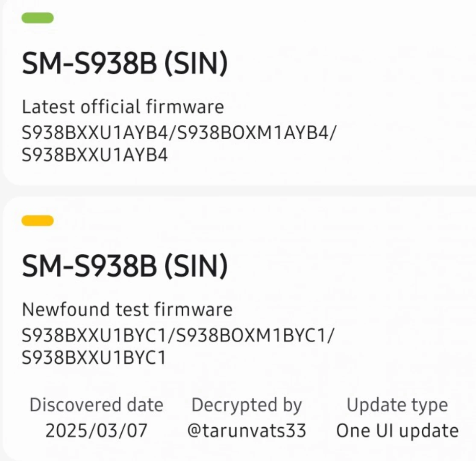This screenshot has width=476, height=461.
Task: Tap the "Decrypted by" label
Action: pyautogui.click(x=247, y=405)
